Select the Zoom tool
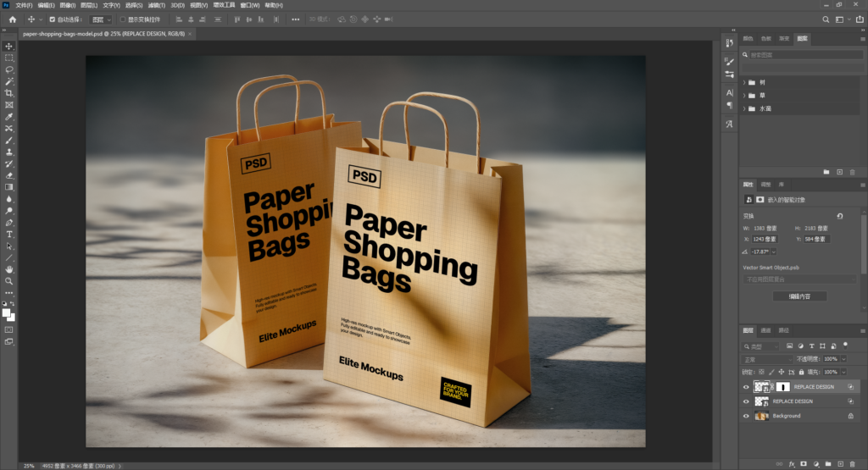 pos(8,281)
